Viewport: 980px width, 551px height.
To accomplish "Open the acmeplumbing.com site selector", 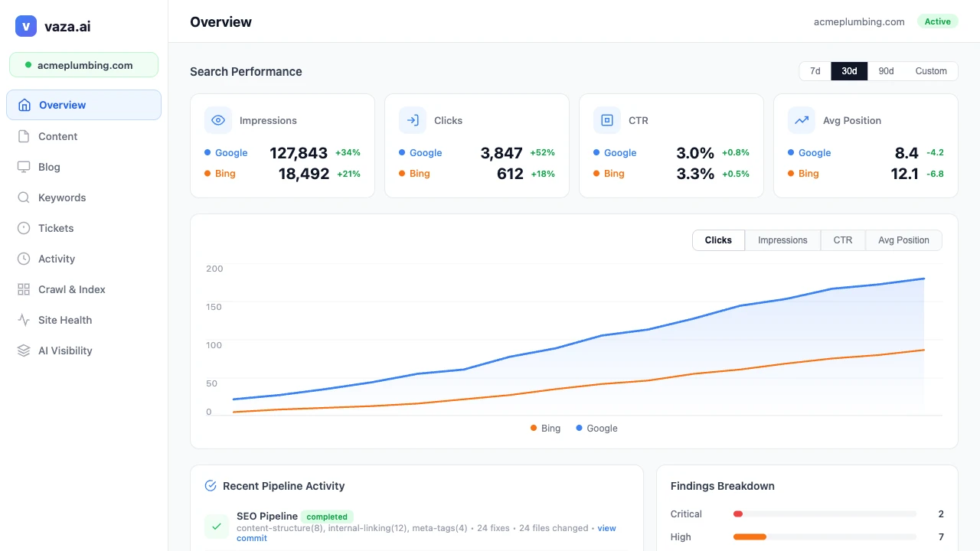I will pos(83,65).
